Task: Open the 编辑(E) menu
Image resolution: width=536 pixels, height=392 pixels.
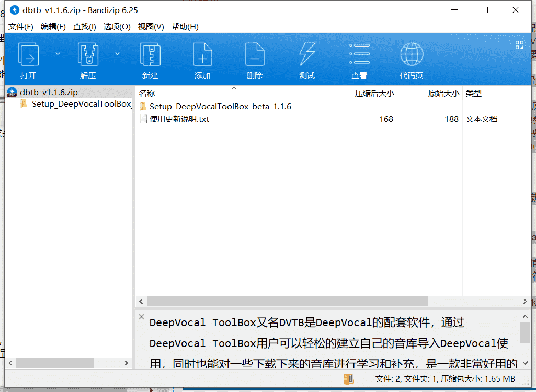Action: tap(53, 26)
